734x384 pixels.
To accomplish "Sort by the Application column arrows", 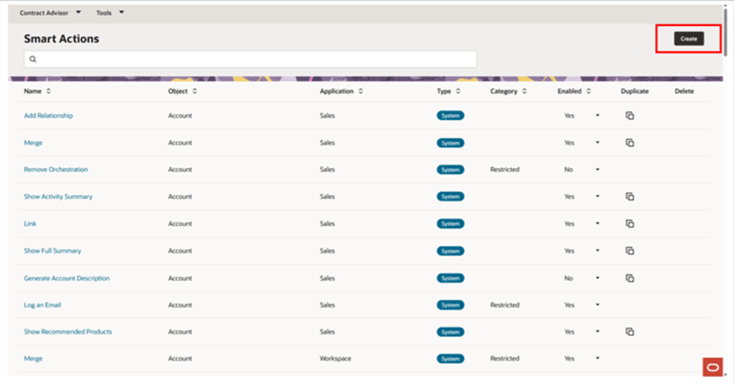I will pos(360,91).
